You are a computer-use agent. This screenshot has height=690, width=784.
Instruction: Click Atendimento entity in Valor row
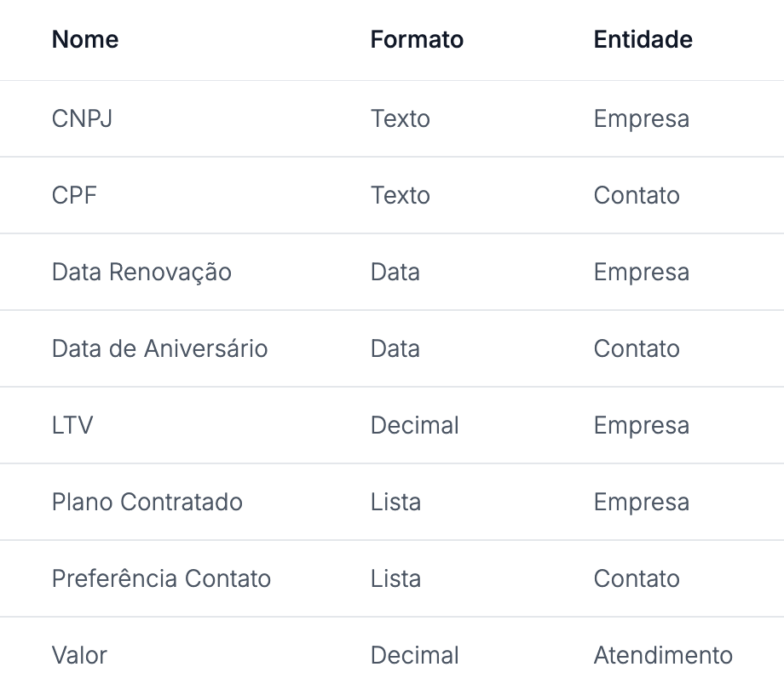point(662,655)
